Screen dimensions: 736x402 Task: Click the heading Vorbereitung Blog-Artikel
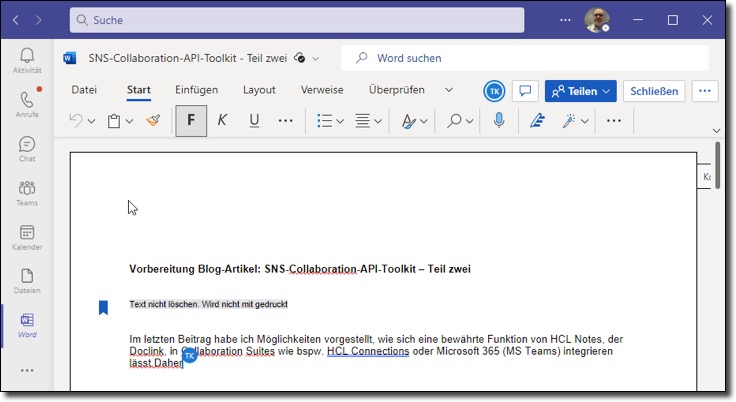pyautogui.click(x=299, y=269)
